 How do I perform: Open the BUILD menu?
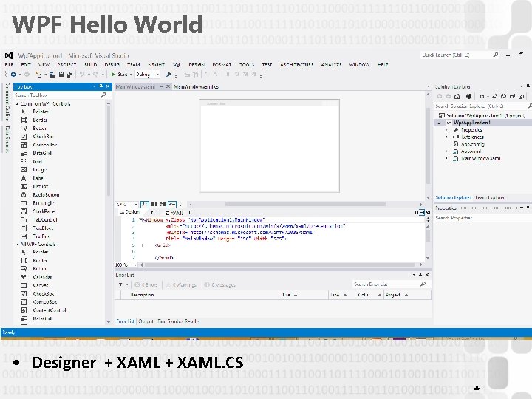(91, 64)
